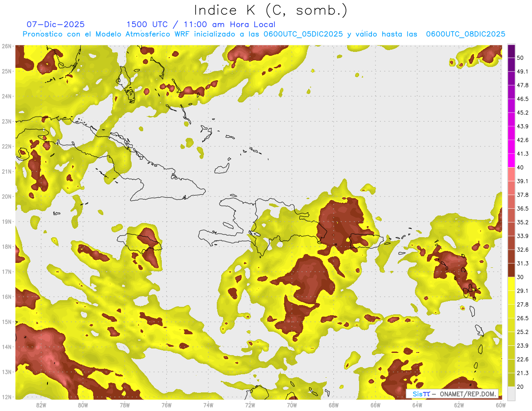Click the '18N' latitude label
The width and height of the screenshot is (532, 411).
pyautogui.click(x=7, y=247)
